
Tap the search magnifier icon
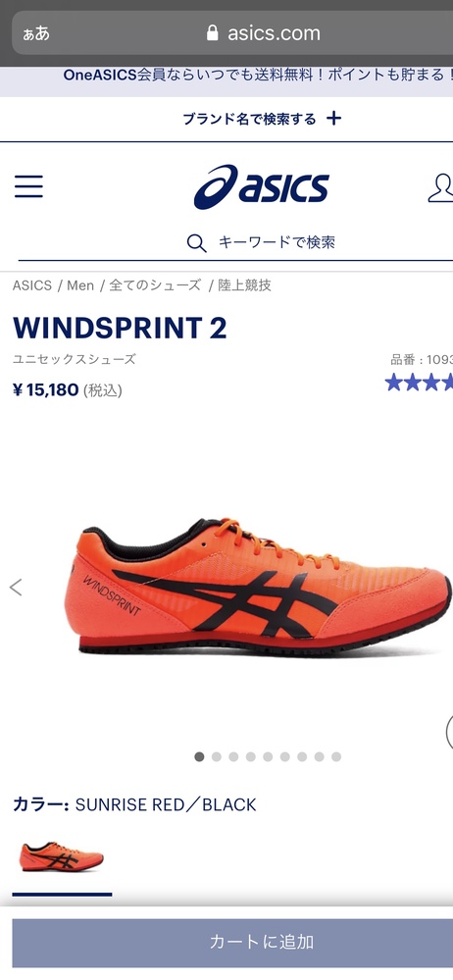click(197, 243)
